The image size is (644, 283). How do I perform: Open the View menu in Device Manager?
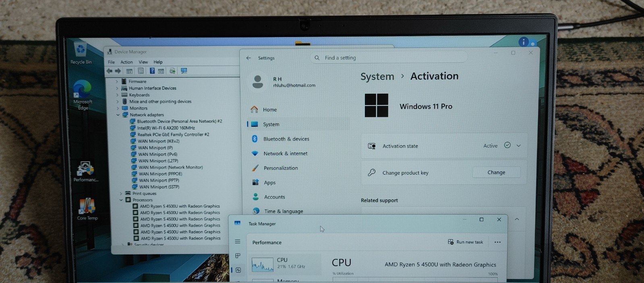coord(143,62)
